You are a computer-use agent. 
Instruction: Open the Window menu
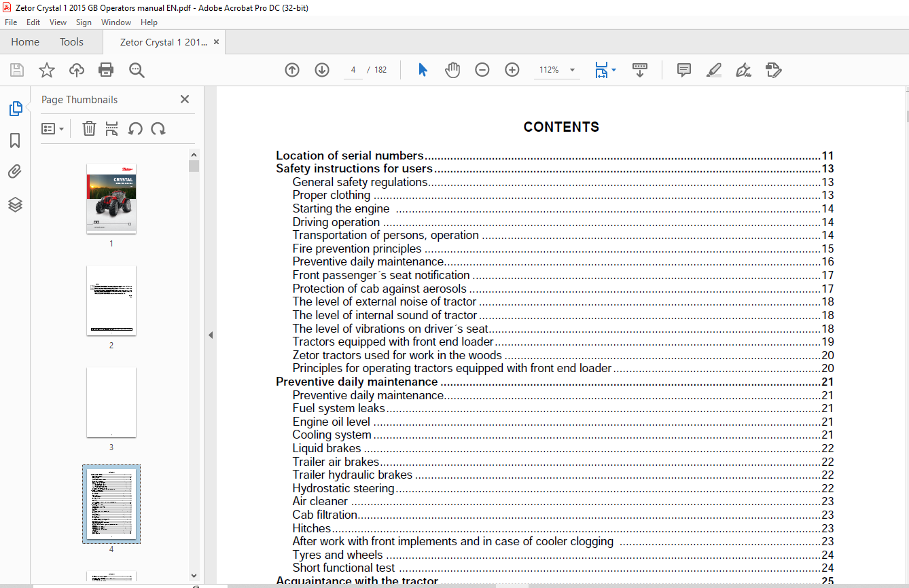pyautogui.click(x=116, y=22)
